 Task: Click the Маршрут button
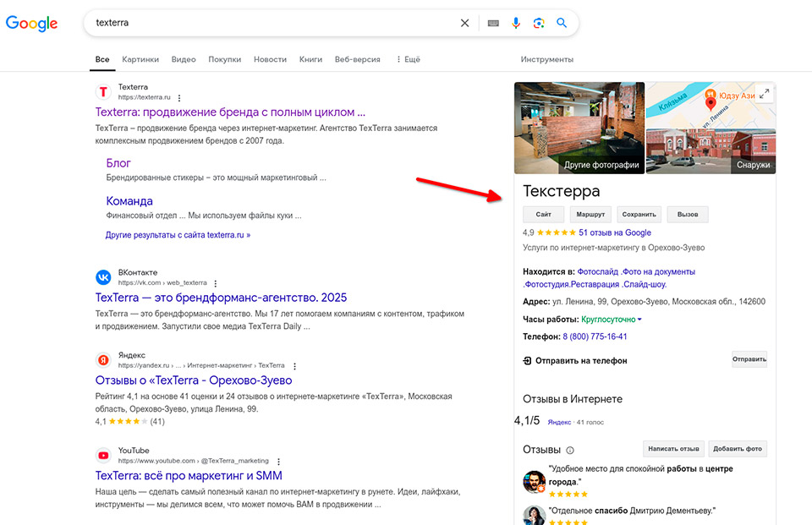coord(590,215)
